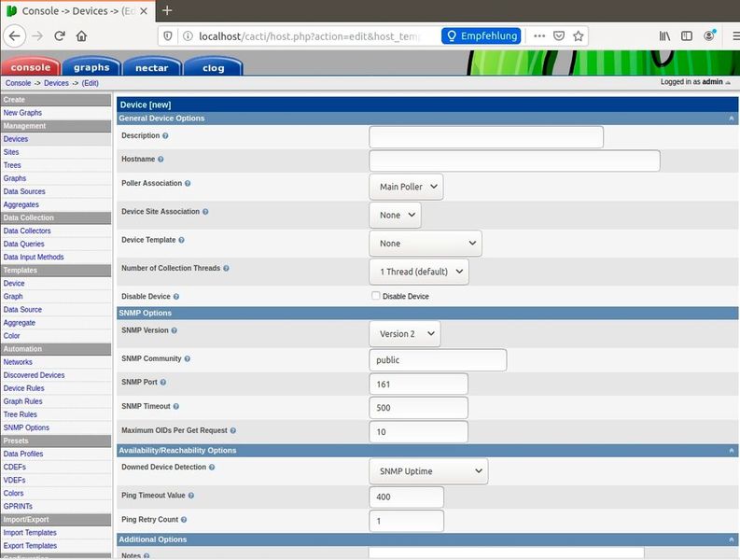Click help icon next to Poller Association
Screen dimensions: 740x560
(188, 183)
